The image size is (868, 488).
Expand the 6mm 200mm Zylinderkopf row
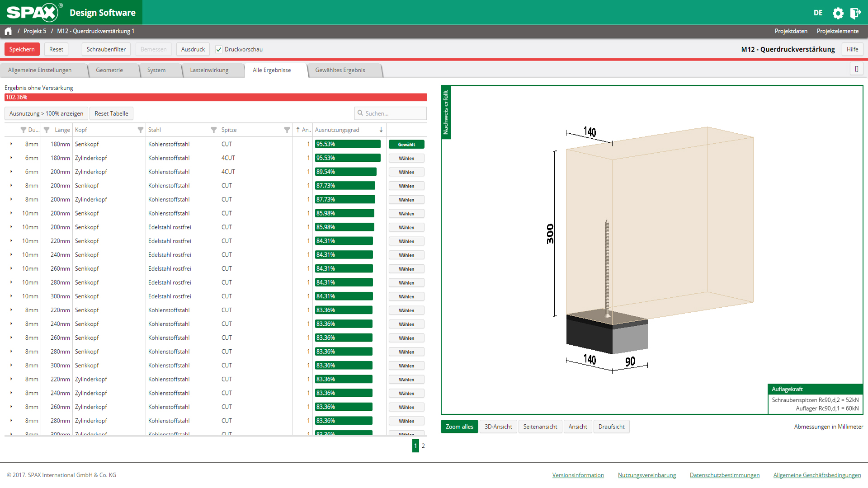tap(11, 172)
